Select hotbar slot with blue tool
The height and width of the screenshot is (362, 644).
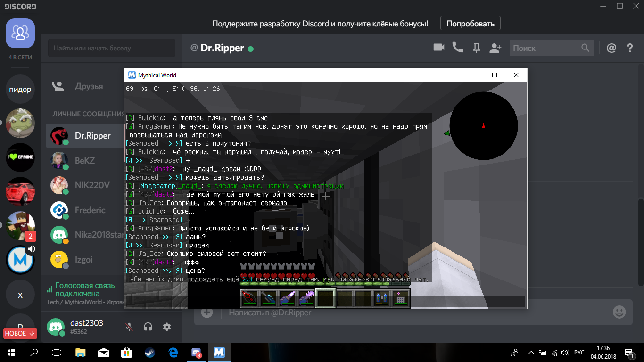point(268,298)
